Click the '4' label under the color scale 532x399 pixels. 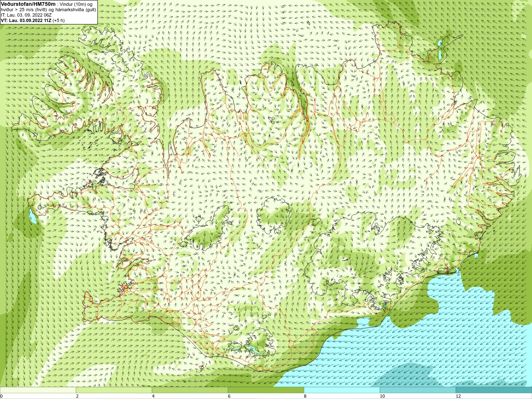[153, 396]
